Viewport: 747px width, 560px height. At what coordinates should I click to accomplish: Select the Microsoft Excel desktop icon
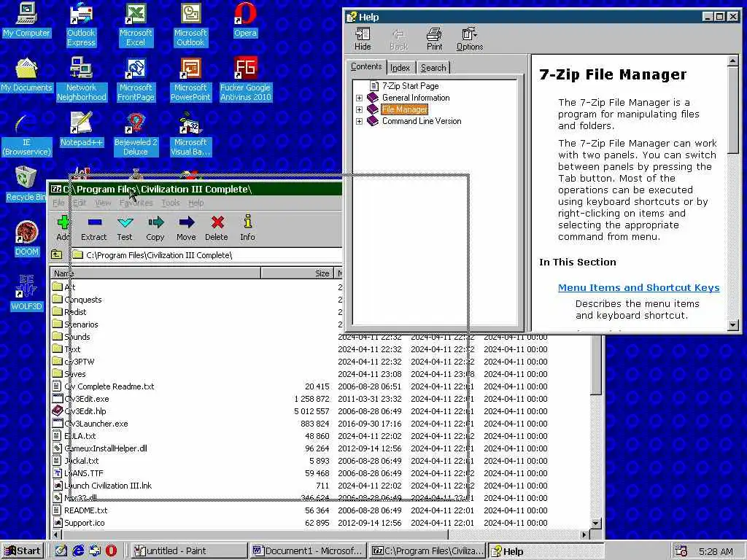coord(136,24)
